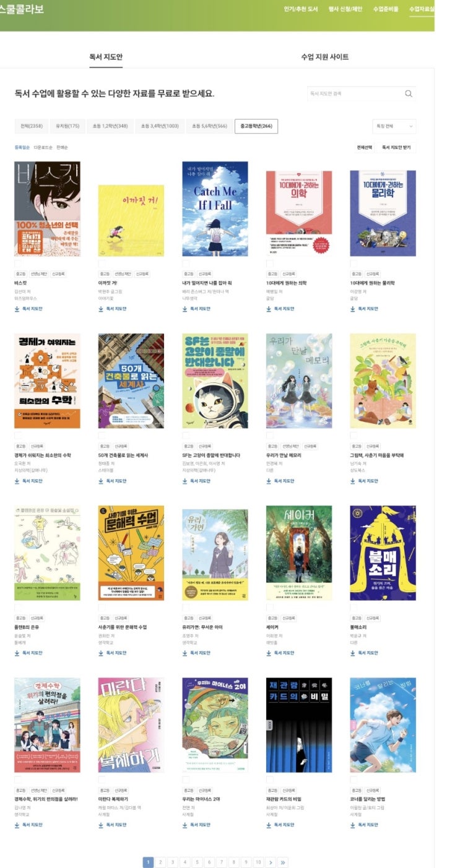
Task: Click download icon under 10대에게 권하는 물리학
Action: tap(353, 309)
